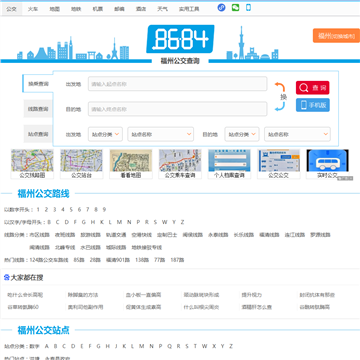Open the 机票 tab in top navigation

(98, 9)
